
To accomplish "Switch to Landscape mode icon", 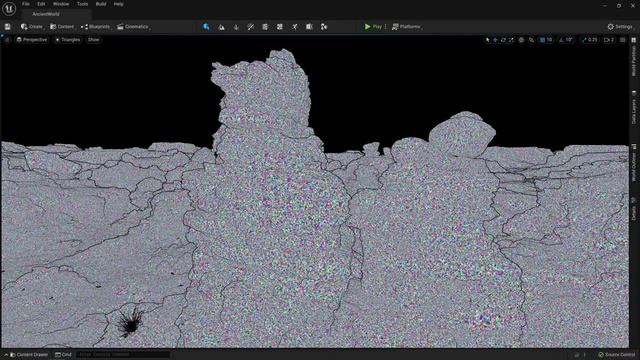I will click(x=221, y=27).
